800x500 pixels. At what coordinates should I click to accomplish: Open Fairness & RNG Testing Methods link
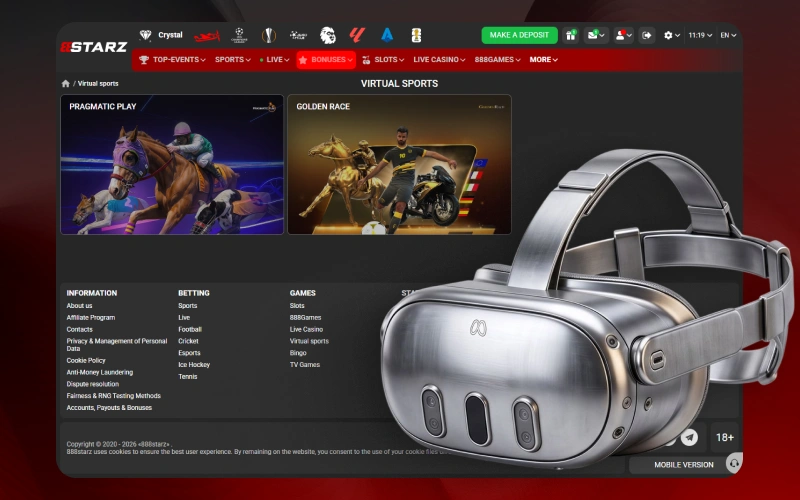[x=113, y=396]
